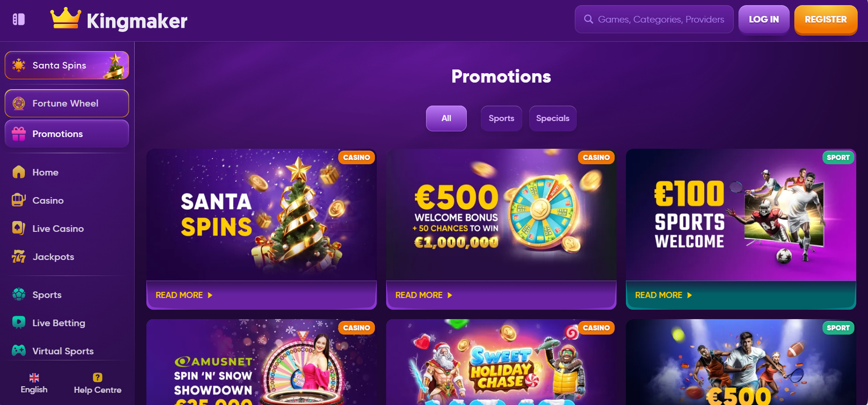
Task: Go to Live Casino card icon
Action: [x=19, y=229]
